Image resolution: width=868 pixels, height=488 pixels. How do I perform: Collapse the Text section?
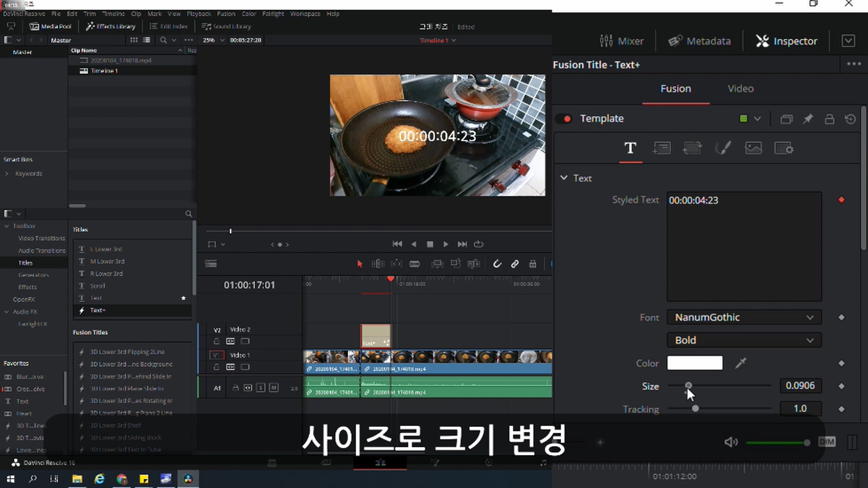pyautogui.click(x=564, y=178)
